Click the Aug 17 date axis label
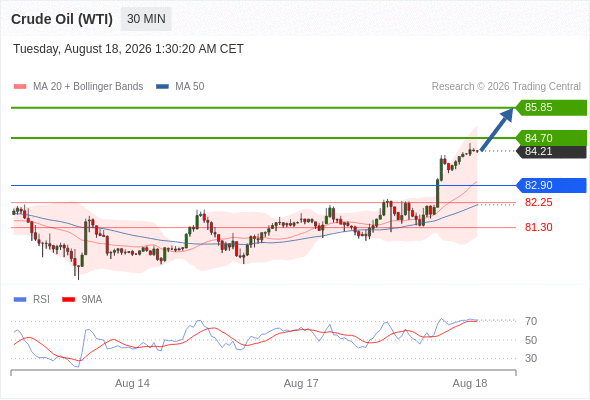This screenshot has height=400, width=590. [301, 383]
